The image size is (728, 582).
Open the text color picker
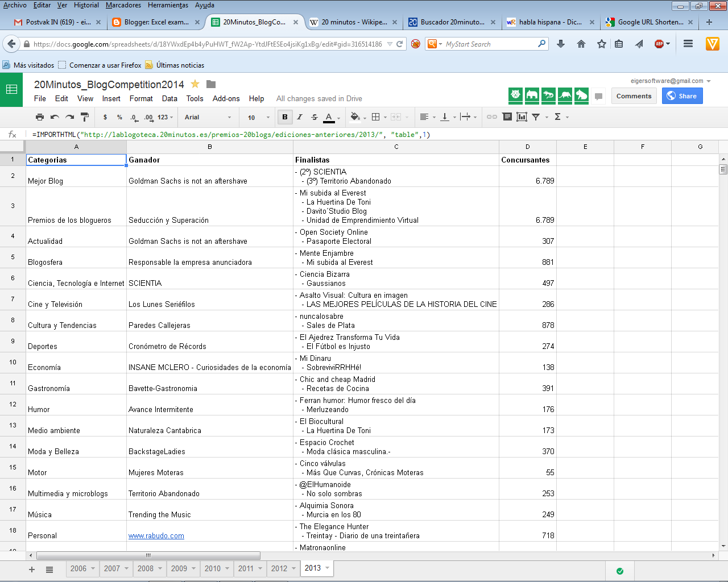332,117
